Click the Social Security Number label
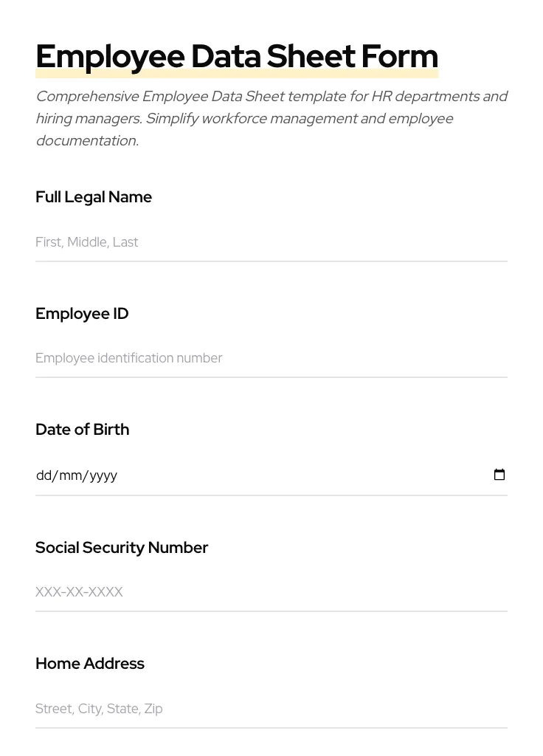Image resolution: width=543 pixels, height=756 pixels. [122, 547]
